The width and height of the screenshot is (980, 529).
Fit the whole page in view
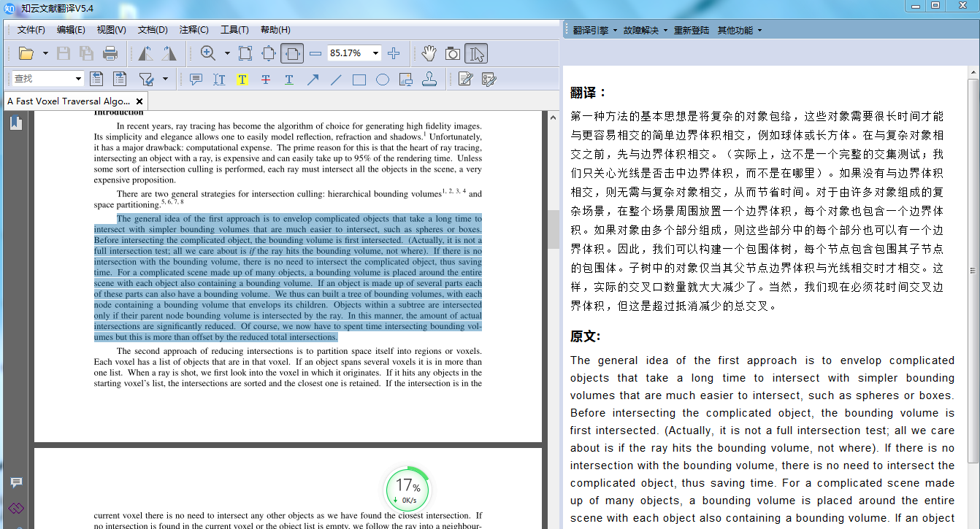coord(269,53)
